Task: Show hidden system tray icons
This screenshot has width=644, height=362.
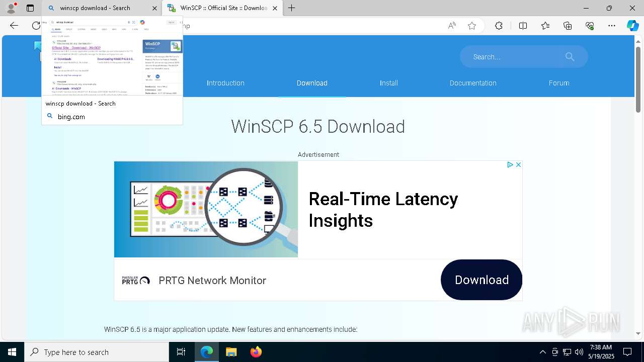Action: tap(542, 352)
